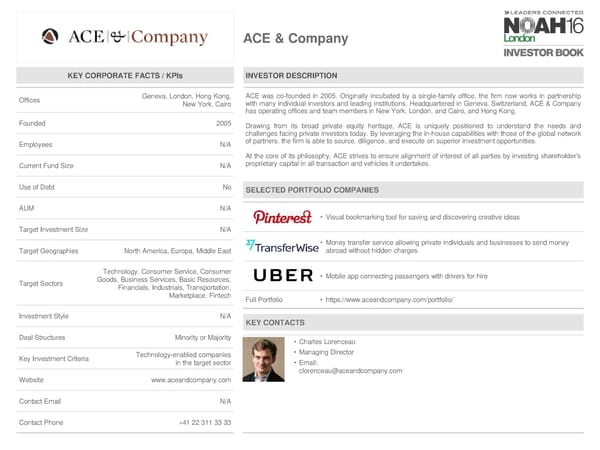The width and height of the screenshot is (600, 450).
Task: Click the Target Sectors row label
Action: click(41, 283)
